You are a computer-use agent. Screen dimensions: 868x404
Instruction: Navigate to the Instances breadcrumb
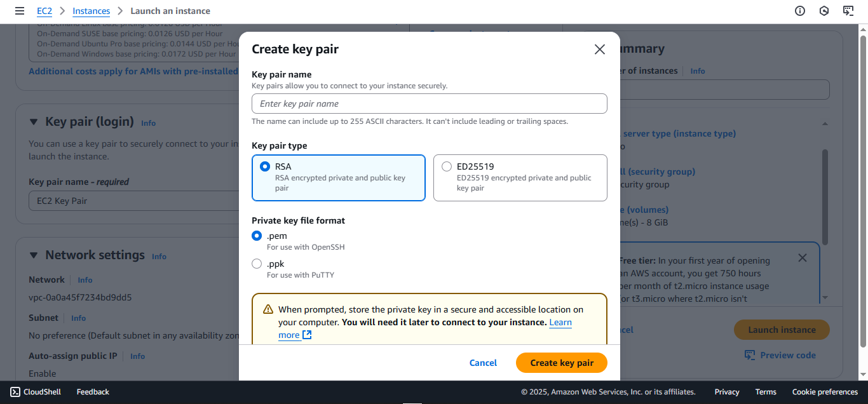click(x=91, y=10)
